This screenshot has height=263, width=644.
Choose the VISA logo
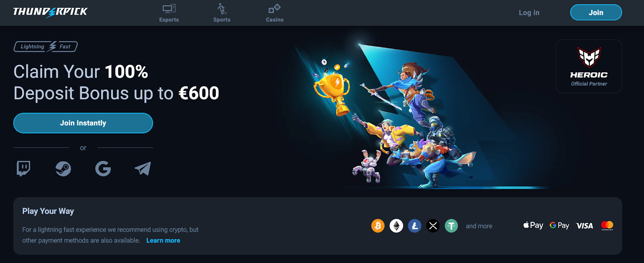click(x=584, y=226)
